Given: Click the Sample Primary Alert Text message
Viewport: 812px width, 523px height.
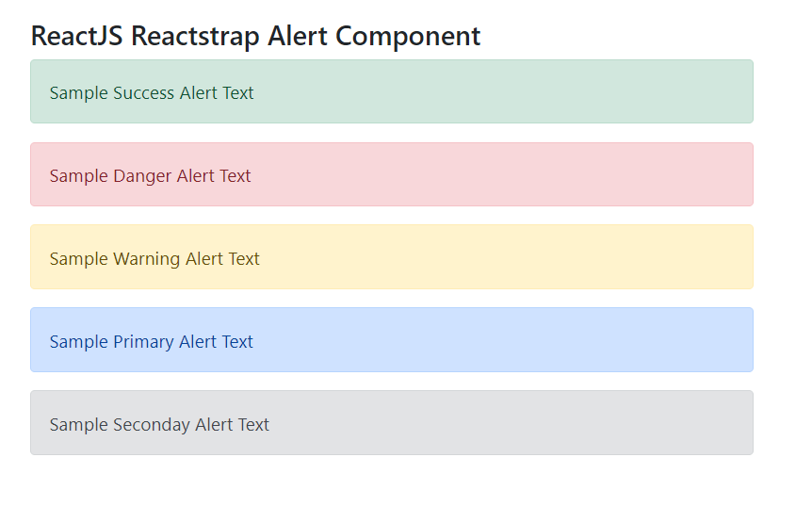Looking at the screenshot, I should (x=152, y=341).
